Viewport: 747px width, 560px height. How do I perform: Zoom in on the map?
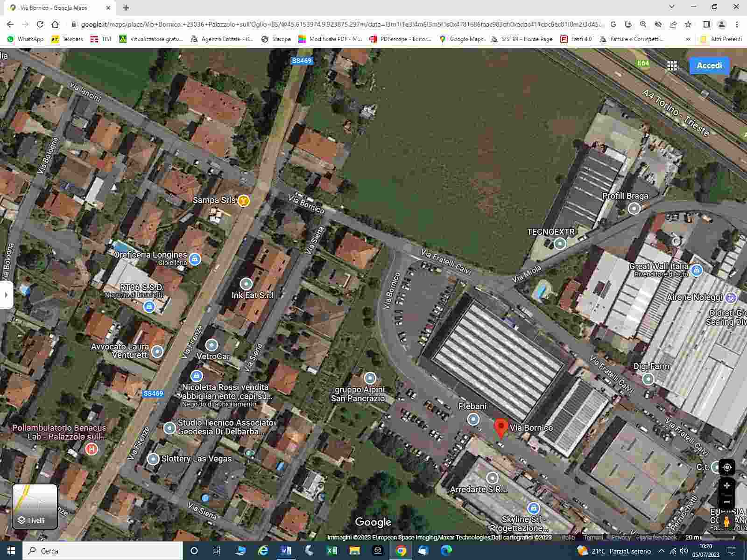tap(726, 486)
